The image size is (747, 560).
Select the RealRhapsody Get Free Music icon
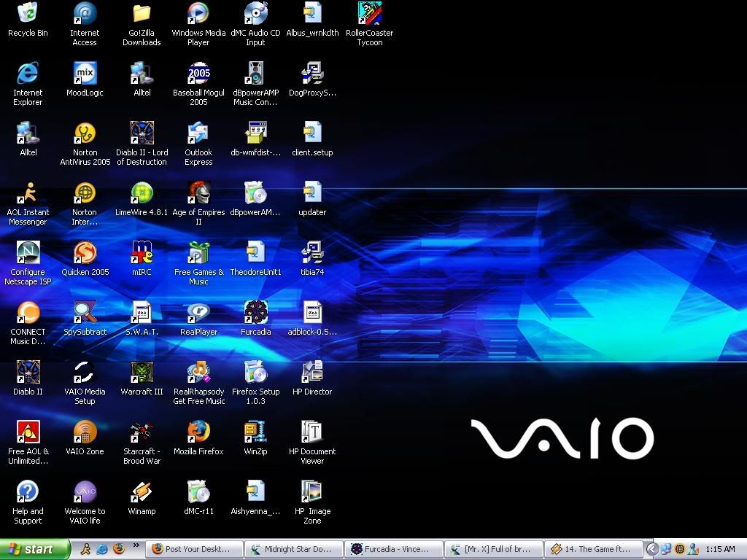(x=198, y=372)
